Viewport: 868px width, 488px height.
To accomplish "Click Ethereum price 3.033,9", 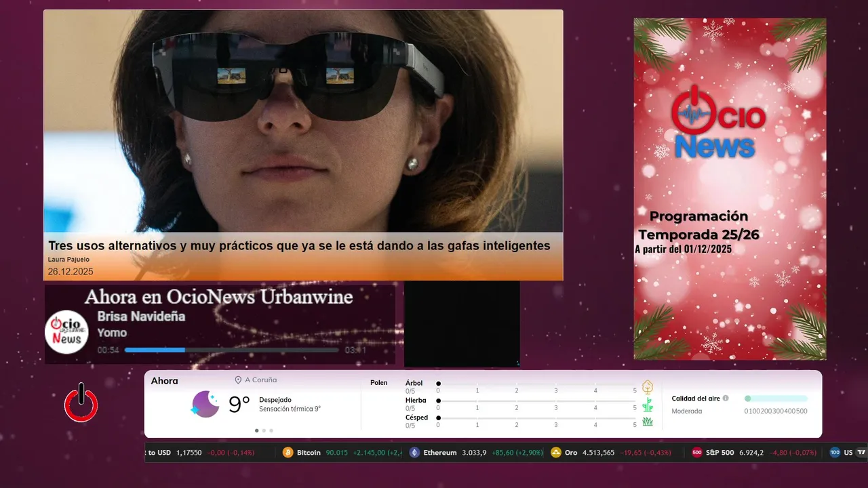I will (x=474, y=453).
